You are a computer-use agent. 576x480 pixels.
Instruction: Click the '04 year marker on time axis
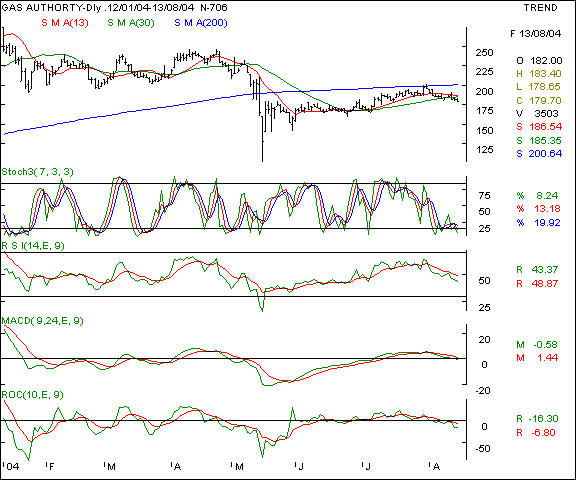pyautogui.click(x=12, y=467)
